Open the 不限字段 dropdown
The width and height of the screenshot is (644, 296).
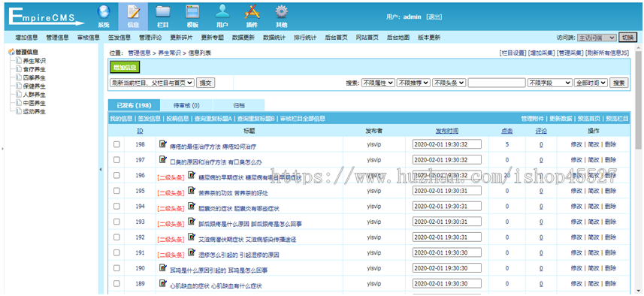click(550, 83)
